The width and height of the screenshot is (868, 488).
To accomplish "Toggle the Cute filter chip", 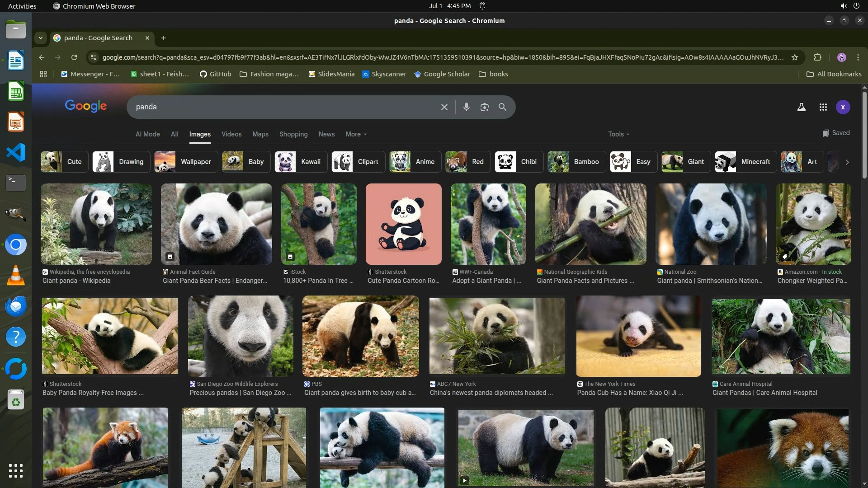I will click(x=64, y=162).
